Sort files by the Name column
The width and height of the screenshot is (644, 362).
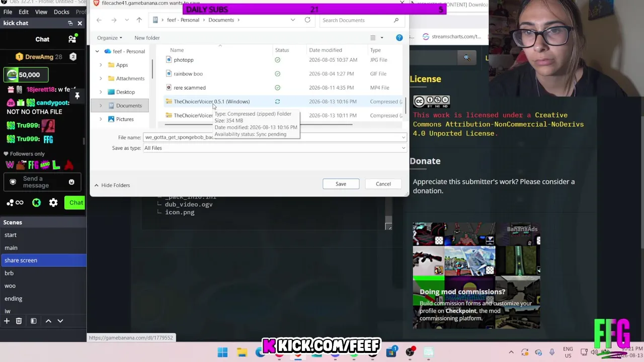click(177, 50)
